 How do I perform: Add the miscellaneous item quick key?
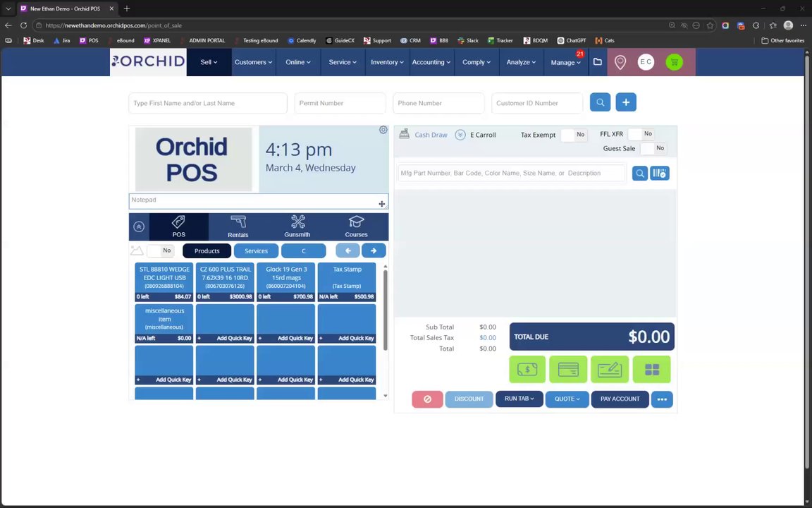(x=164, y=323)
